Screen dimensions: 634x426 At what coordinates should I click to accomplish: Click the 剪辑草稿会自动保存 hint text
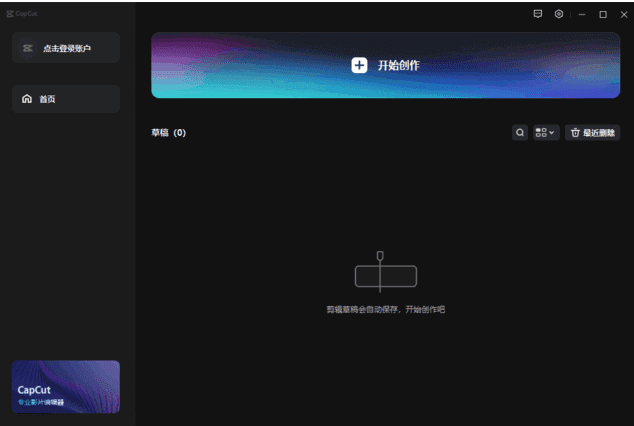pos(386,309)
